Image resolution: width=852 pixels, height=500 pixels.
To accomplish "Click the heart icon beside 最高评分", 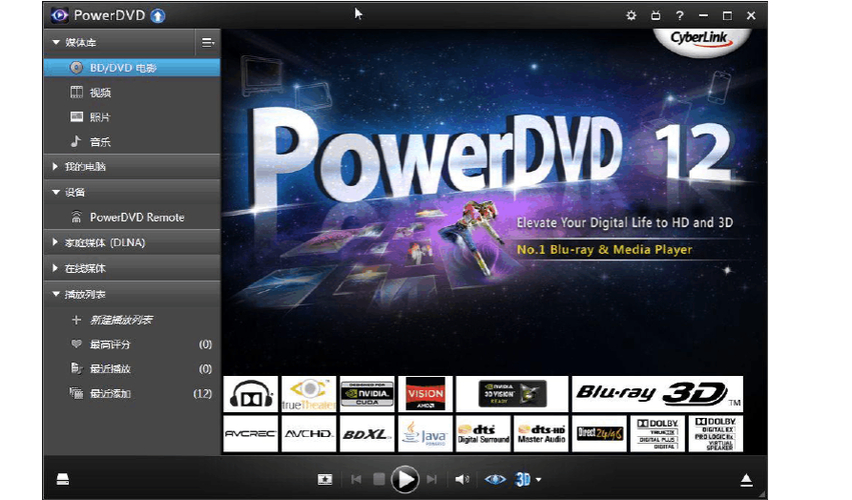I will [77, 344].
